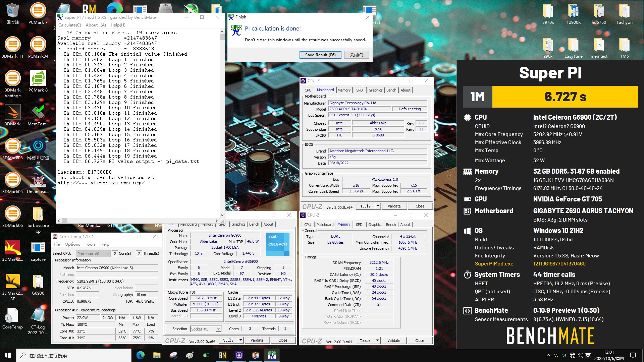Click input language indicator 英
Screen dimensions: 644x362
(x=588, y=355)
